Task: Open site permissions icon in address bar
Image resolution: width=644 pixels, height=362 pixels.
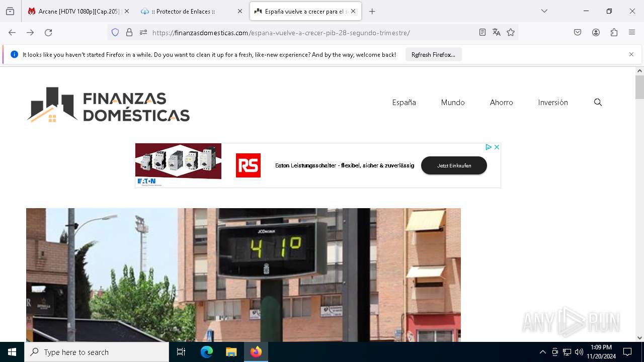Action: (143, 32)
